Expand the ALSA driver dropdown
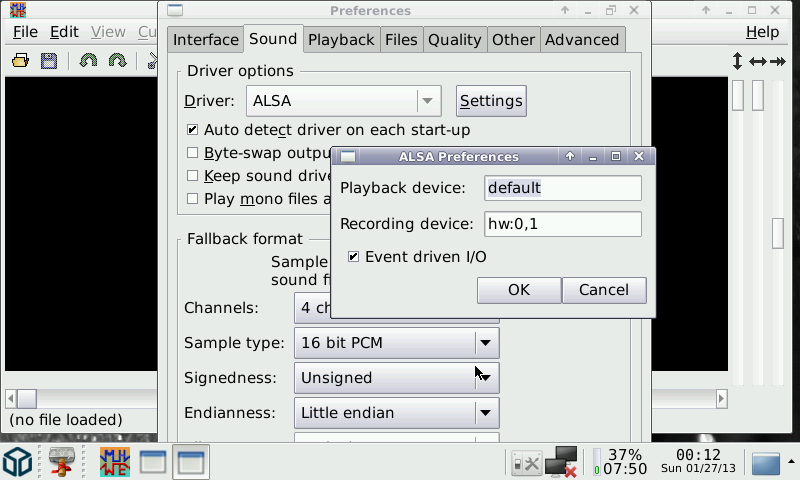Viewport: 800px width, 480px height. point(428,101)
